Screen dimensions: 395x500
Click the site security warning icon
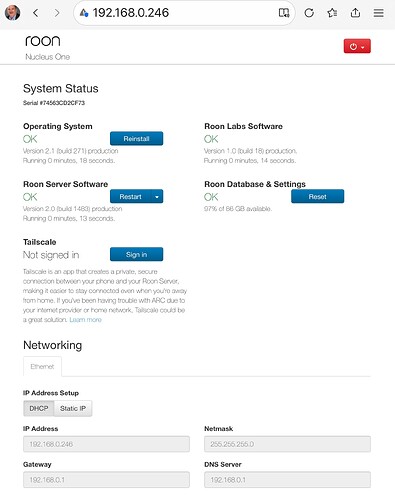tap(84, 13)
